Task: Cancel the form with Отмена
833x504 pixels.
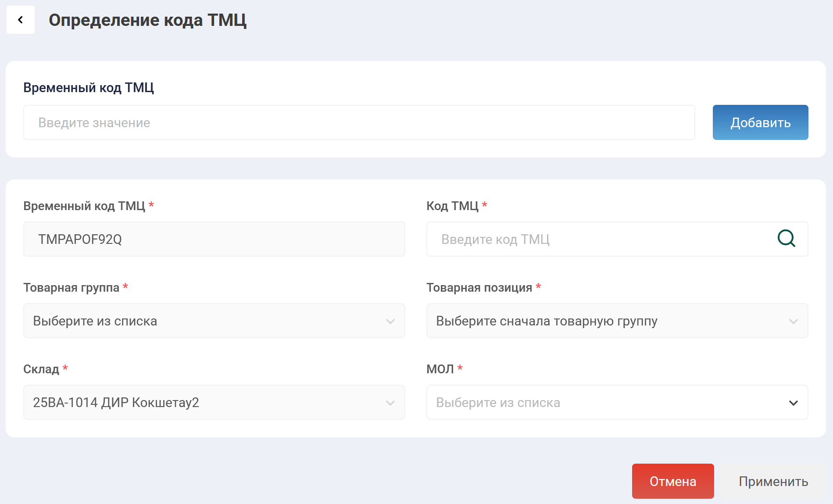Action: tap(673, 481)
